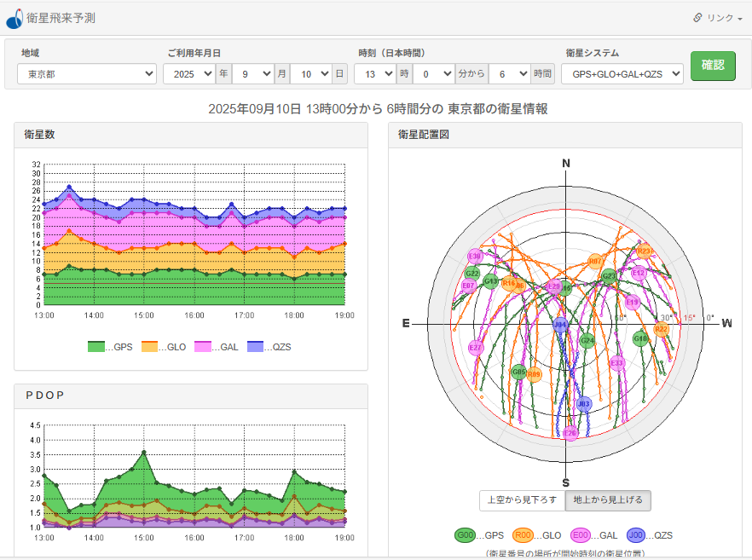Open the start hour dropdown showing 13

click(x=374, y=74)
